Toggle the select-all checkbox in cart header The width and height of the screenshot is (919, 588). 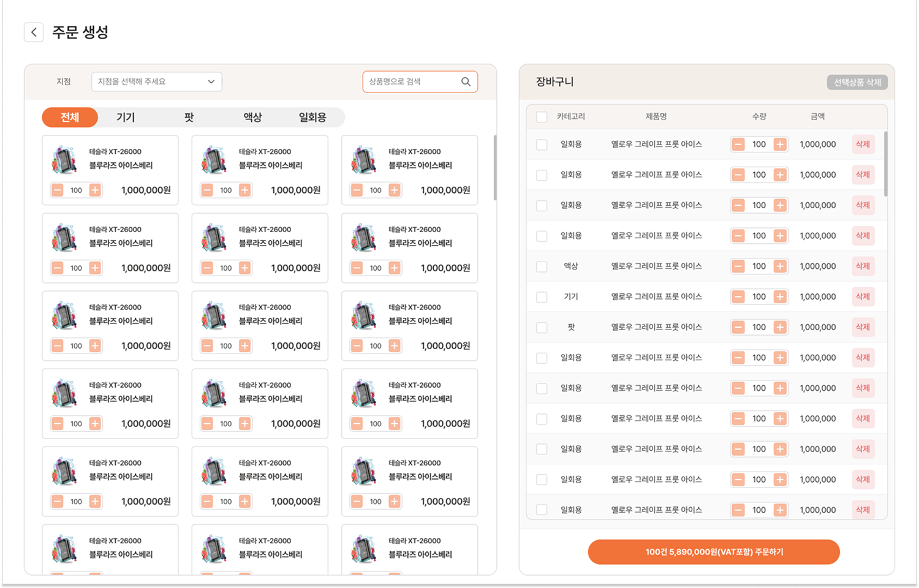pos(542,117)
